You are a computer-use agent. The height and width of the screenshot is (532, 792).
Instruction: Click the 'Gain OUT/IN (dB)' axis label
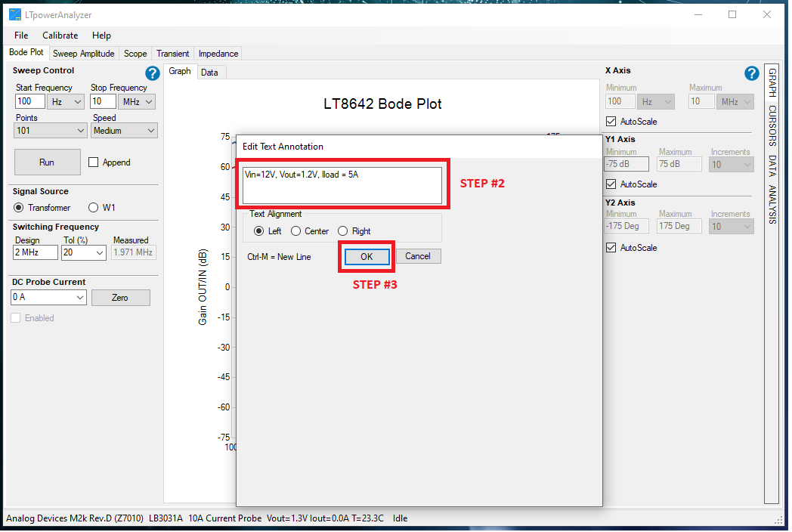point(203,287)
